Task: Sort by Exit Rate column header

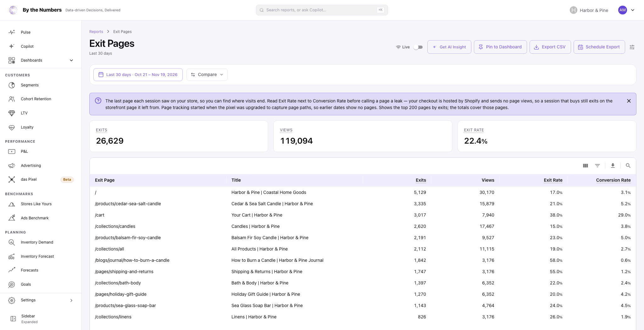Action: (x=553, y=180)
